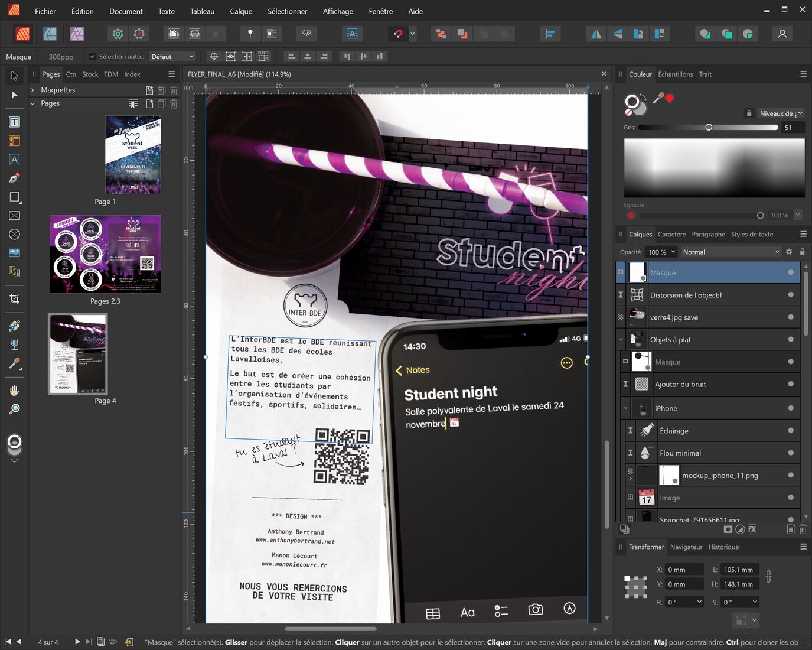Hide the top selected Masque layer

point(790,272)
